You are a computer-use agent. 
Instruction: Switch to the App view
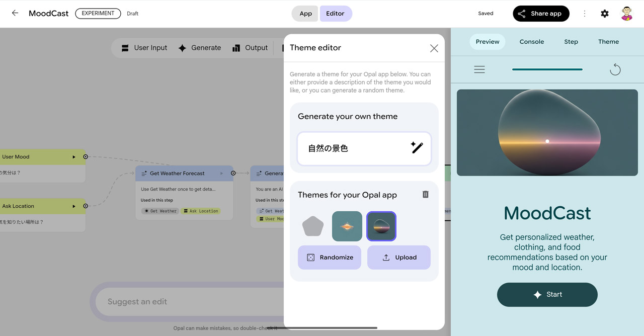[304, 14]
